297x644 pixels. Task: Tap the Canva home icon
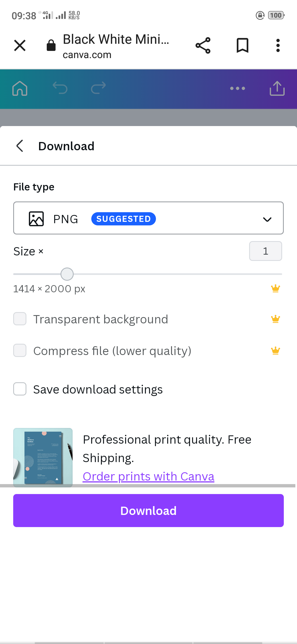[20, 89]
